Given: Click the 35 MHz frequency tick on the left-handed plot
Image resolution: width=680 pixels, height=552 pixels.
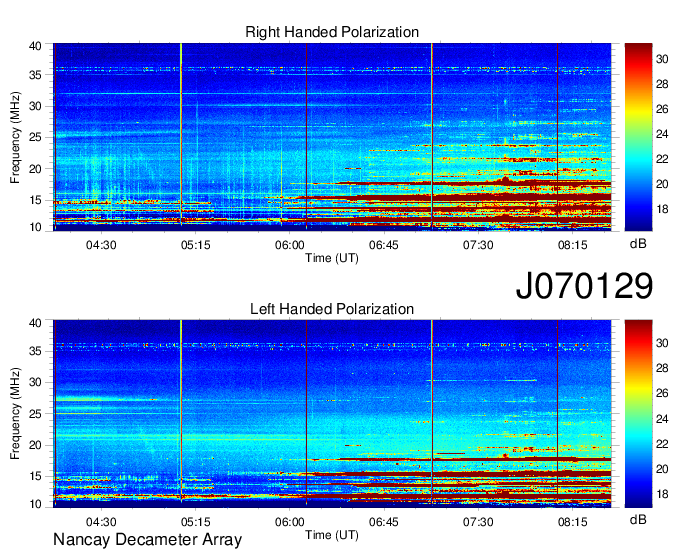Looking at the screenshot, I should pos(35,351).
